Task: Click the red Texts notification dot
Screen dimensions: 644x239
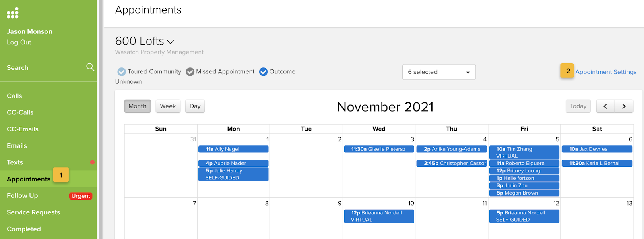Action: [92, 162]
